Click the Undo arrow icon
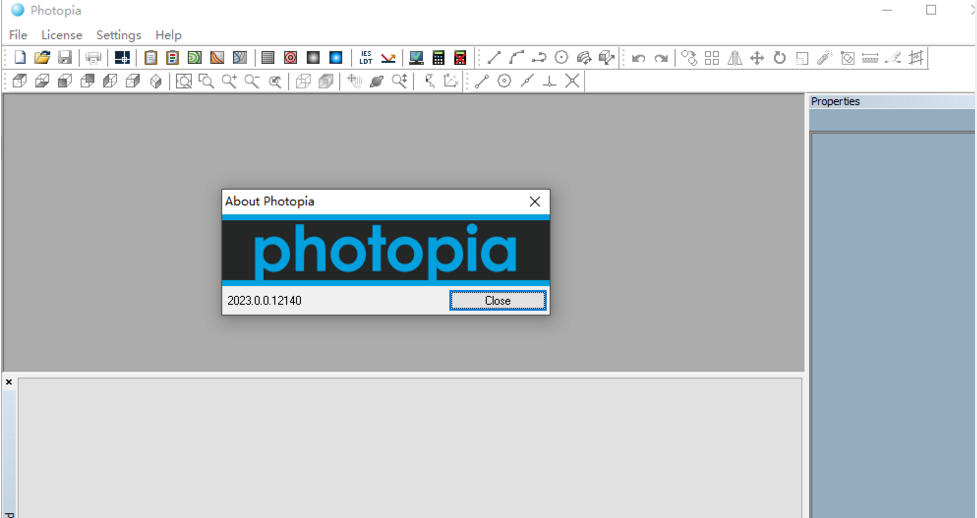Screen dimensions: 977x518 click(639, 59)
